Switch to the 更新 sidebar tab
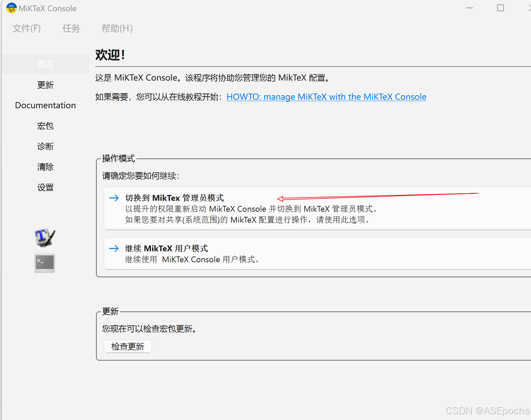The width and height of the screenshot is (531, 420). coord(45,85)
